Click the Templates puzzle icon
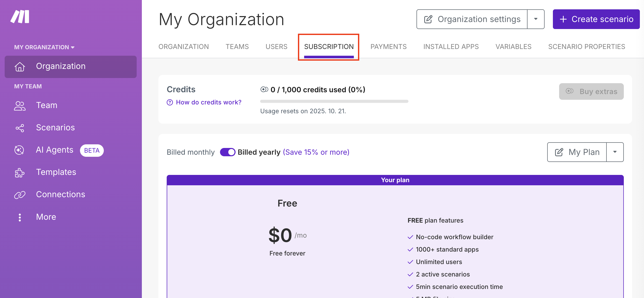This screenshot has height=298, width=644. point(20,173)
